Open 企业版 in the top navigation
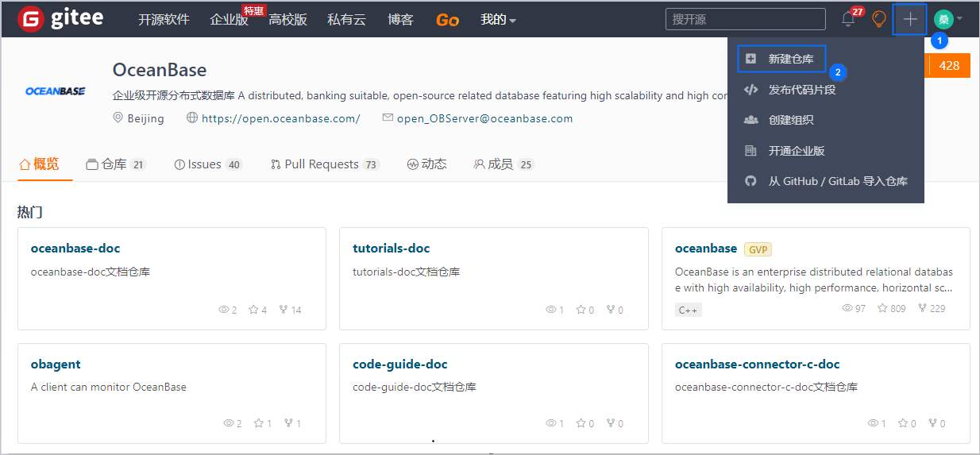Image resolution: width=980 pixels, height=455 pixels. pyautogui.click(x=229, y=19)
